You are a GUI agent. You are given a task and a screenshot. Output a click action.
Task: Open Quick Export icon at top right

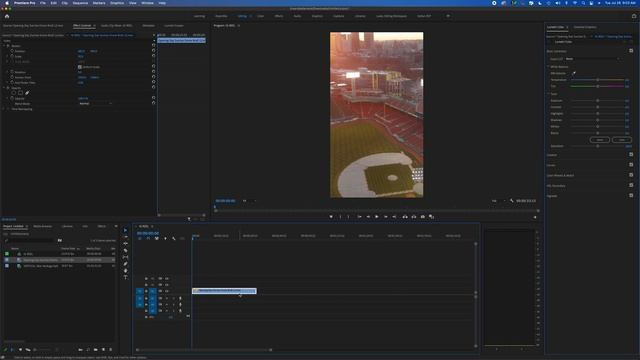(634, 16)
